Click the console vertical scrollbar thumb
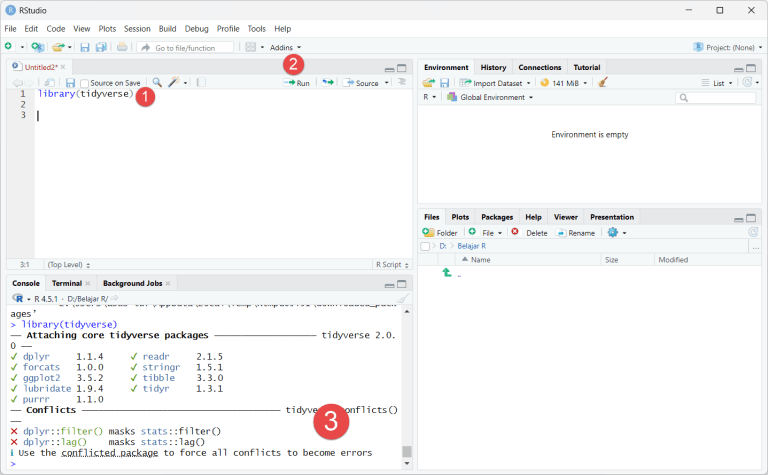 pyautogui.click(x=407, y=451)
